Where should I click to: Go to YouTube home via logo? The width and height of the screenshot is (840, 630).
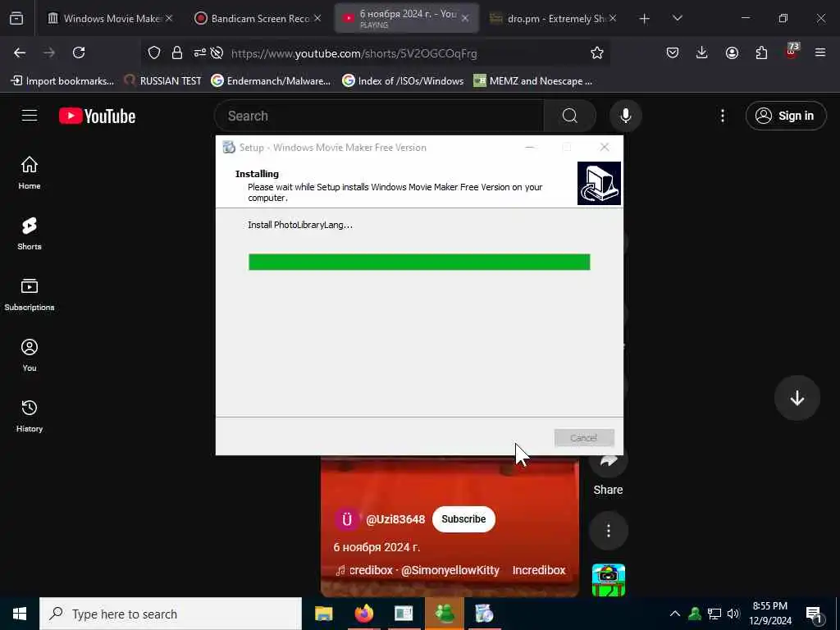[x=97, y=116]
